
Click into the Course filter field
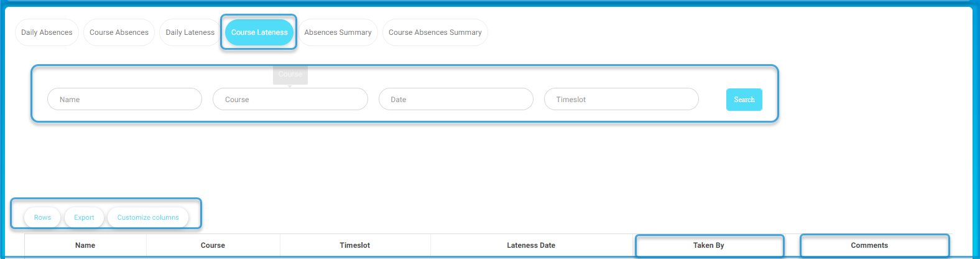tap(290, 99)
